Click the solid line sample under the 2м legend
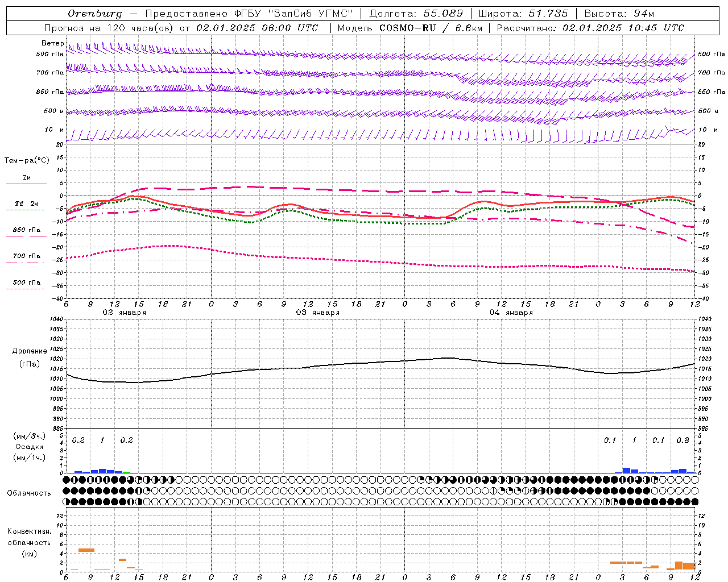 [x=26, y=184]
